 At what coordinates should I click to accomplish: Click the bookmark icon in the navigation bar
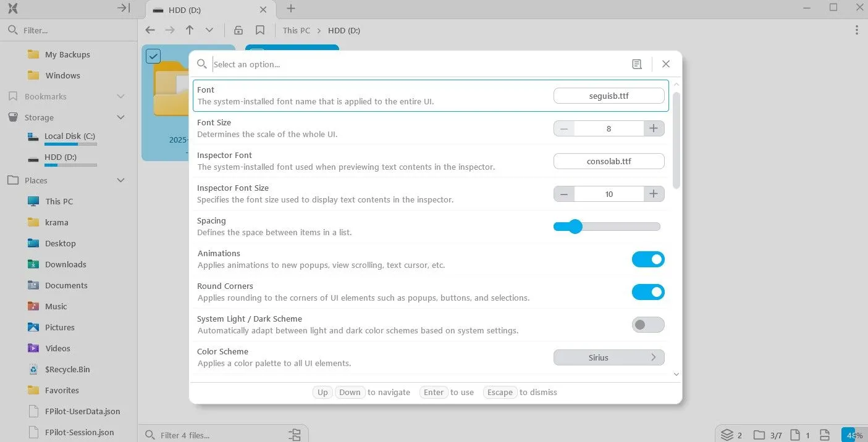(x=260, y=30)
